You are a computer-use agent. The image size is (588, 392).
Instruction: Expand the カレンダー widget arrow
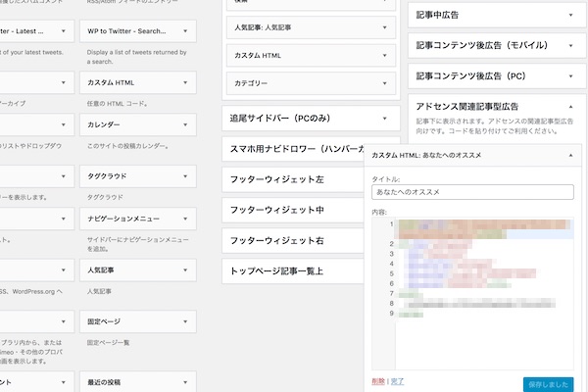(x=185, y=124)
